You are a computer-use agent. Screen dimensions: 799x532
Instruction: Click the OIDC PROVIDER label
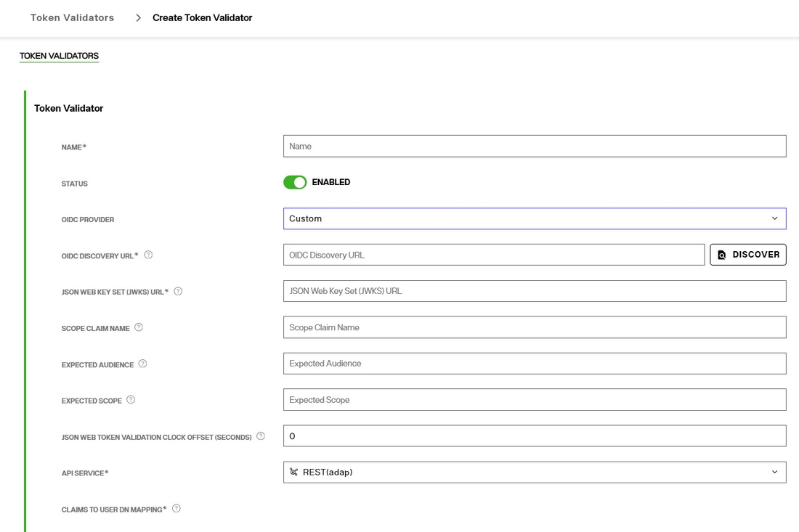(x=88, y=220)
